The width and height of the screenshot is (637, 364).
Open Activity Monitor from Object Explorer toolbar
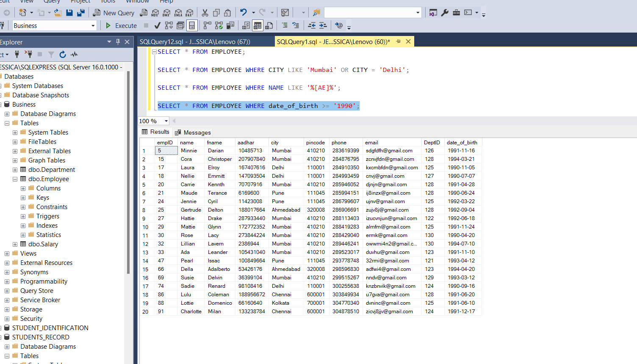(74, 54)
